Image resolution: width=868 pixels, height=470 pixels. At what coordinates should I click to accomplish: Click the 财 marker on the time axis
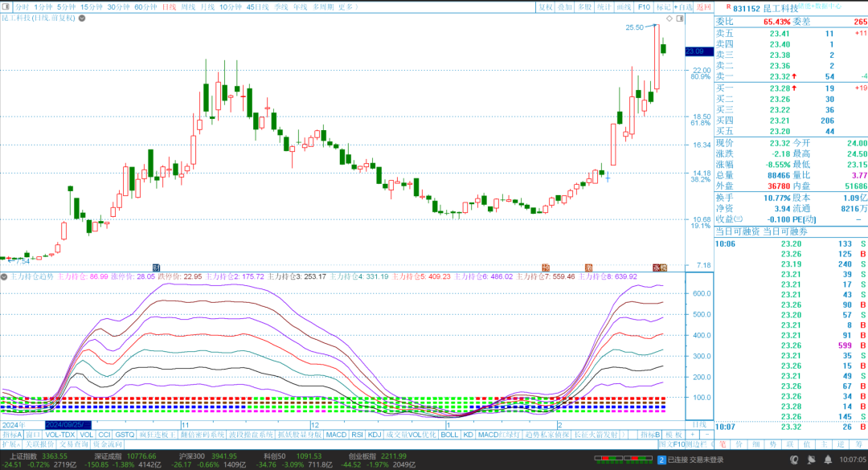point(156,268)
